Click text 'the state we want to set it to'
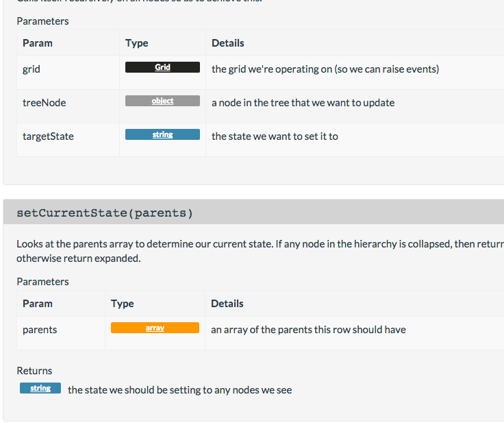Image resolution: width=504 pixels, height=423 pixels. tap(275, 136)
